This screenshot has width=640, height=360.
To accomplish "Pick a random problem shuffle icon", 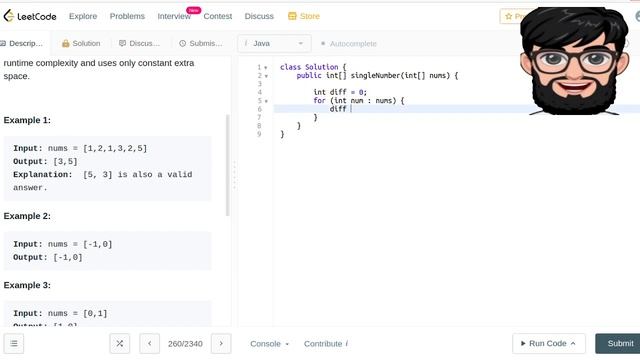I will pos(120,344).
